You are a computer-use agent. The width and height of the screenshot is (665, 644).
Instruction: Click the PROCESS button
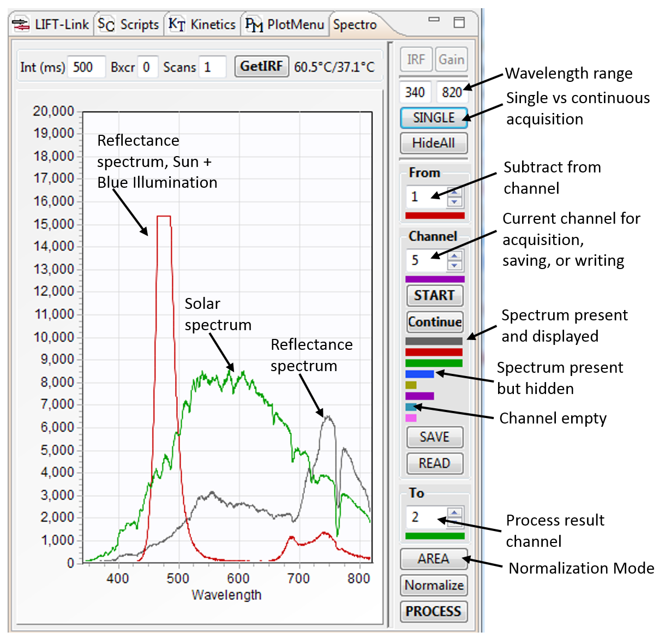(x=434, y=611)
